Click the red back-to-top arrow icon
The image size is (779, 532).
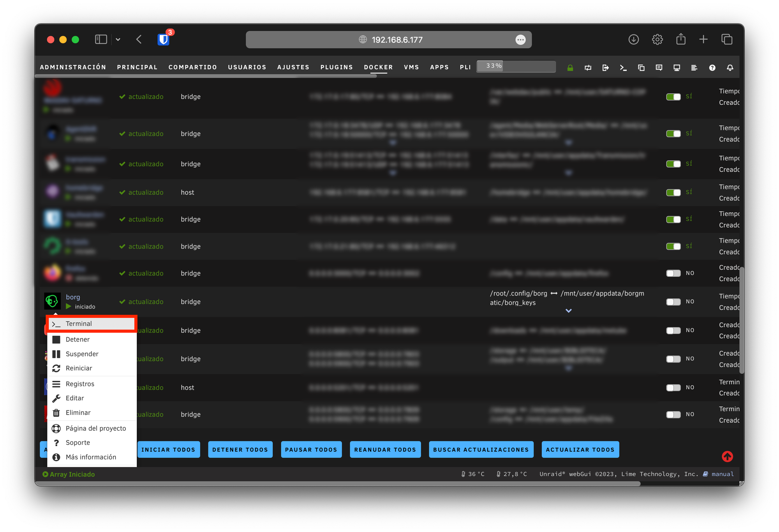tap(727, 456)
